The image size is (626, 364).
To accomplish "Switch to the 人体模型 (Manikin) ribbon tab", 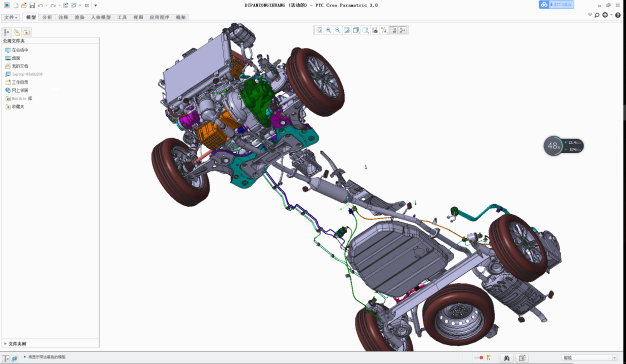I will click(x=101, y=18).
